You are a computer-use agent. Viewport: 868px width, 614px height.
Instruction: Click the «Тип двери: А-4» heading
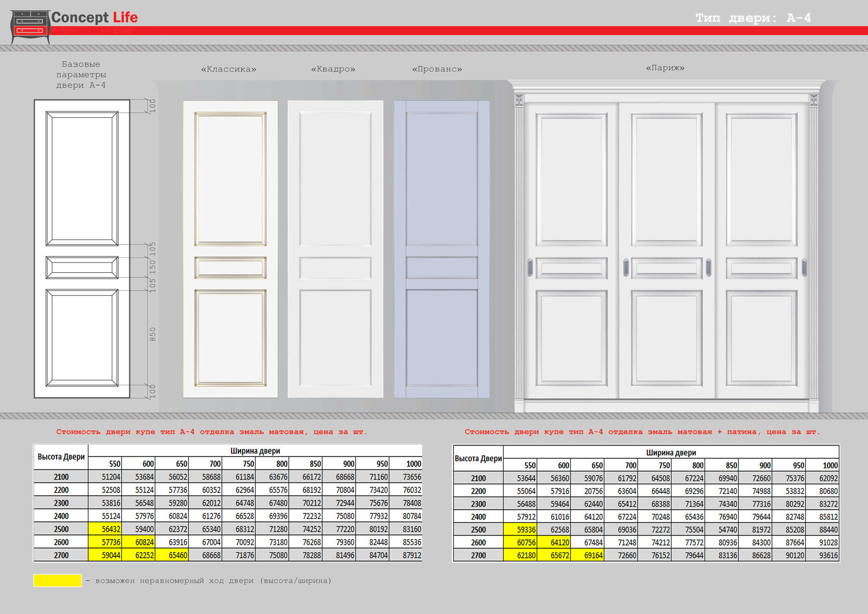click(753, 18)
